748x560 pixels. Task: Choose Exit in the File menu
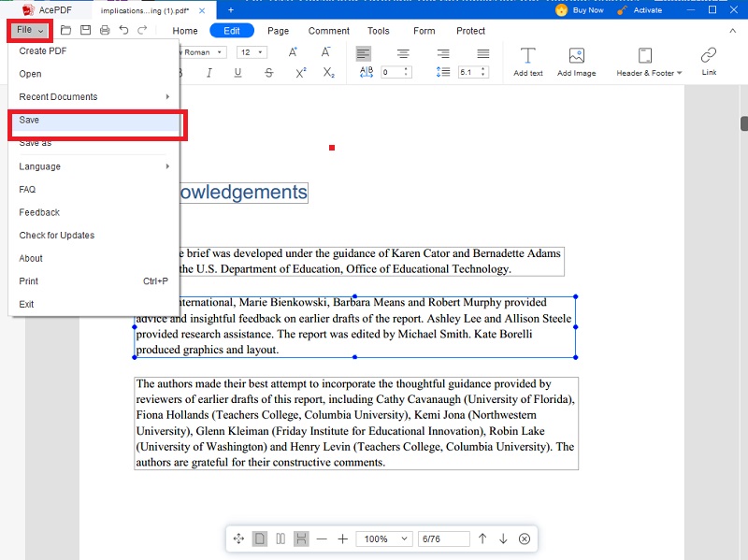94,304
